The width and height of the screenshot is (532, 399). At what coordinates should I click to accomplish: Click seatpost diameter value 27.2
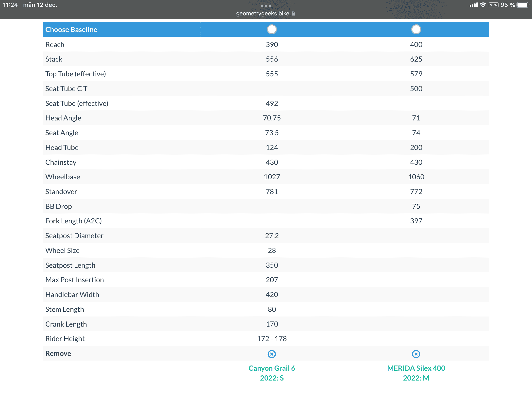pyautogui.click(x=272, y=236)
